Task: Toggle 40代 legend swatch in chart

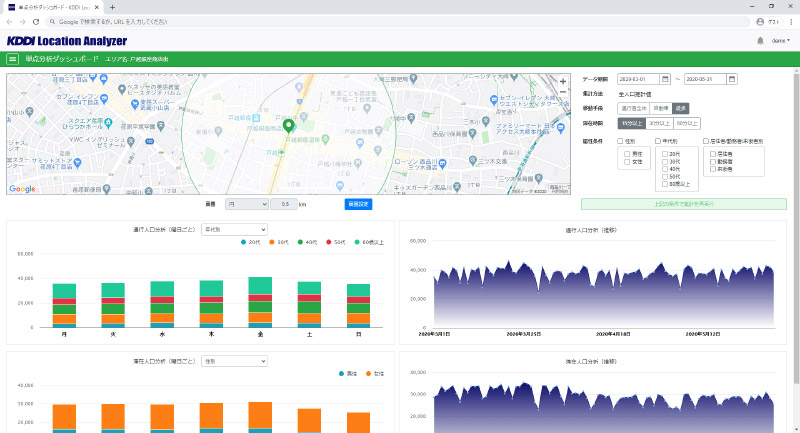Action: [301, 242]
